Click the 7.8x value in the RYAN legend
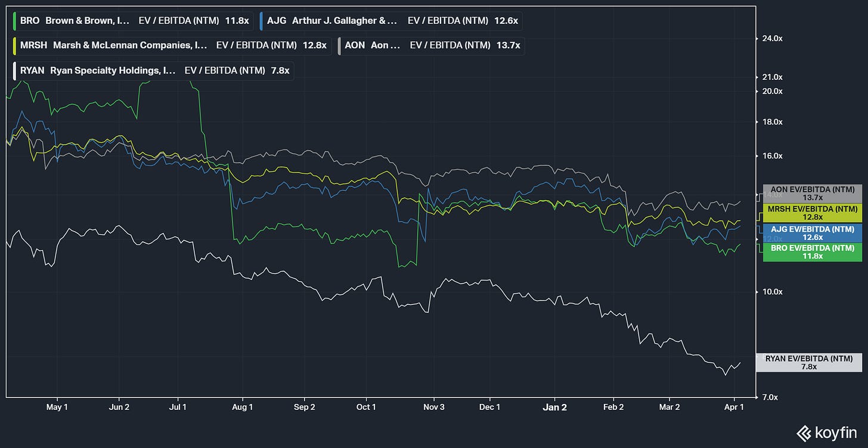This screenshot has width=868, height=448. (x=280, y=70)
